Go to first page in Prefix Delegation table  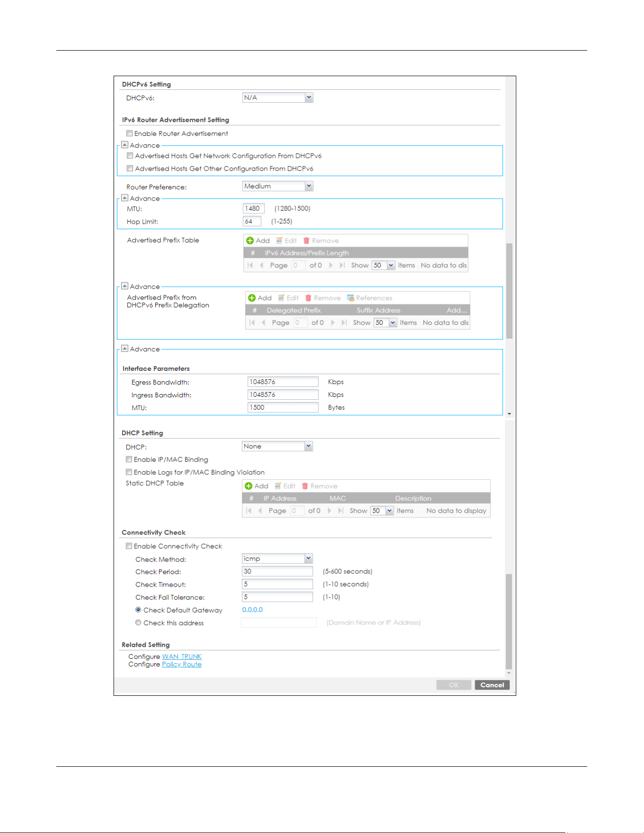(x=252, y=322)
